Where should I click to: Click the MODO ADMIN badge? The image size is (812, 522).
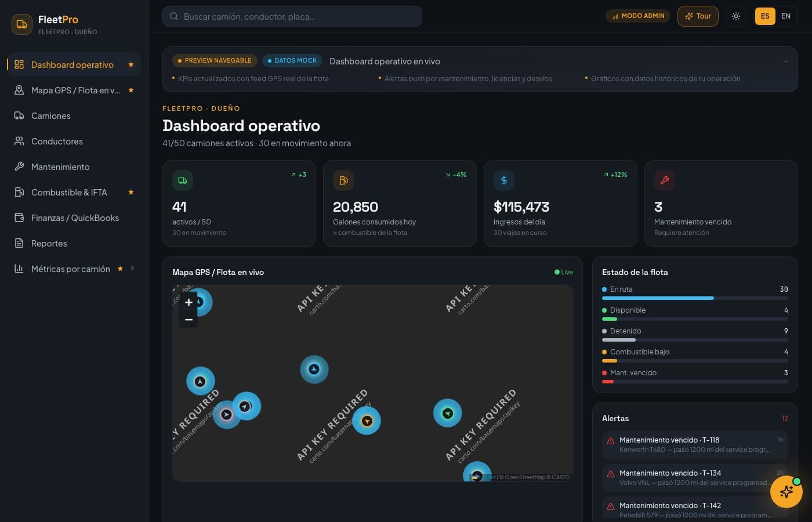(638, 16)
